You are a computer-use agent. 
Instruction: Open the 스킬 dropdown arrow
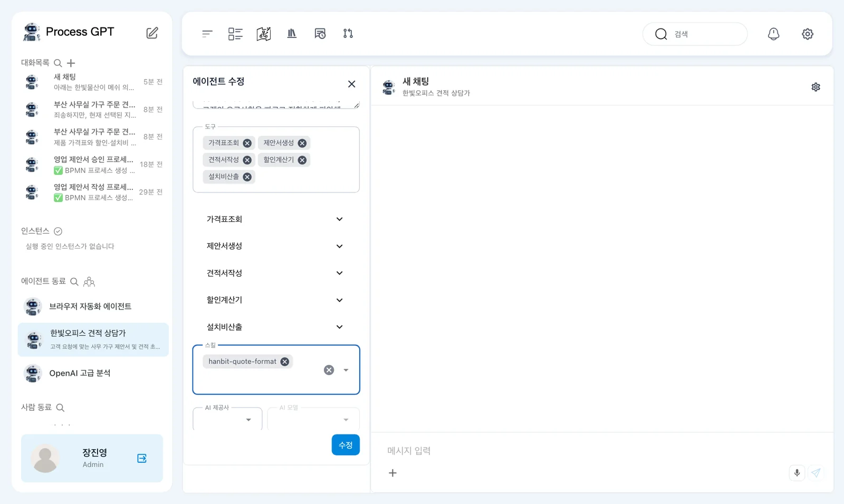(x=346, y=370)
